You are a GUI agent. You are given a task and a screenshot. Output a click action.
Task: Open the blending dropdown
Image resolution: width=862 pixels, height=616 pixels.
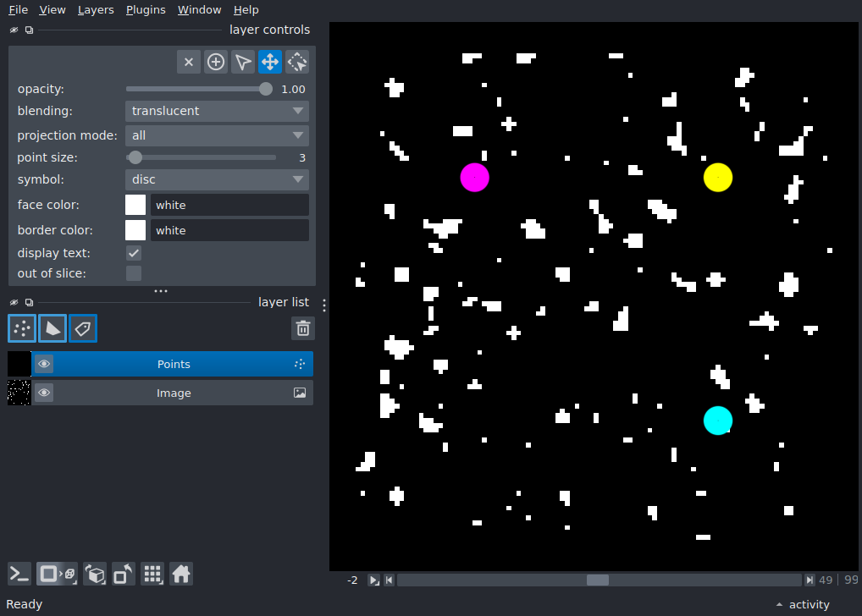point(217,111)
